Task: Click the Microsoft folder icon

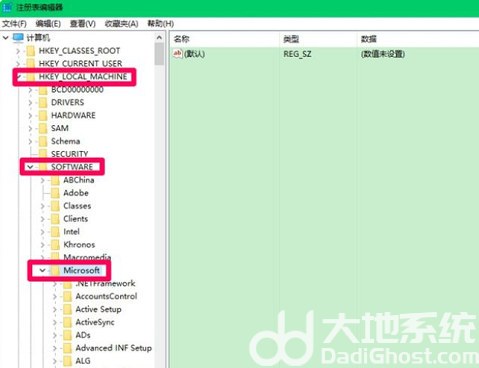Action: pyautogui.click(x=55, y=270)
